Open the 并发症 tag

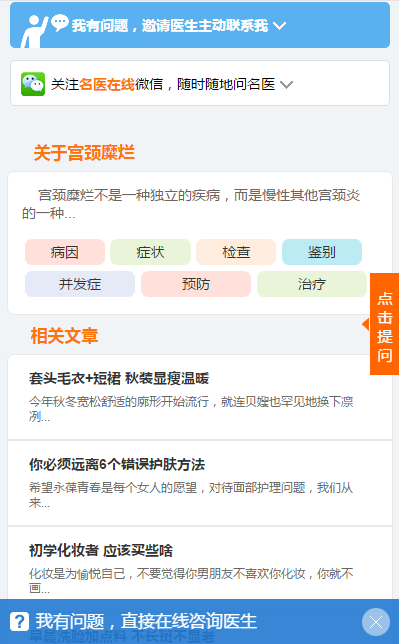click(x=80, y=284)
